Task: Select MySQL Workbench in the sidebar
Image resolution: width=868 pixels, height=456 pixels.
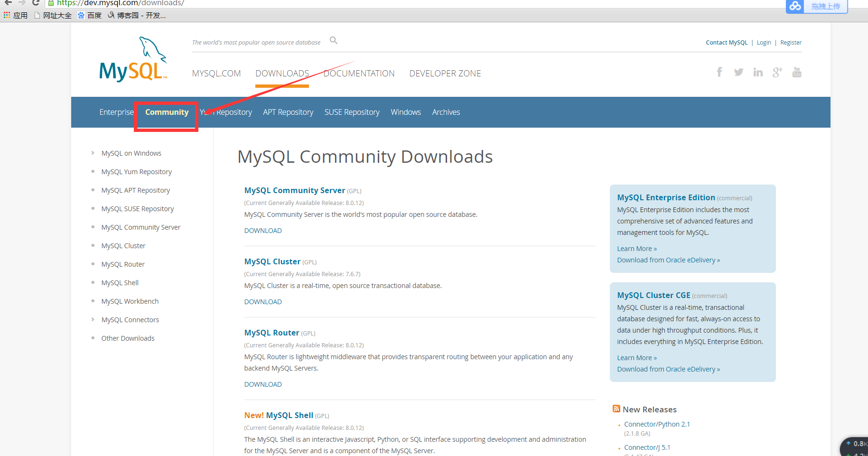Action: click(x=130, y=301)
